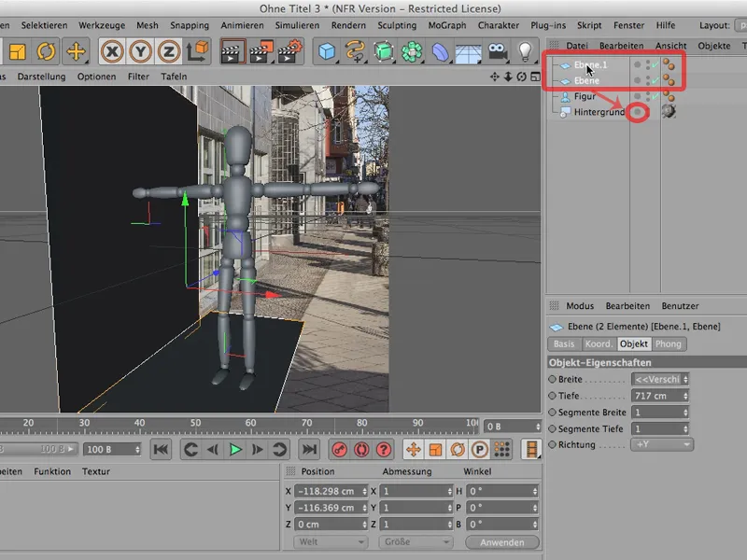Toggle the visibility dots for the Ebene.1 object
The image size is (747, 560).
(x=647, y=64)
